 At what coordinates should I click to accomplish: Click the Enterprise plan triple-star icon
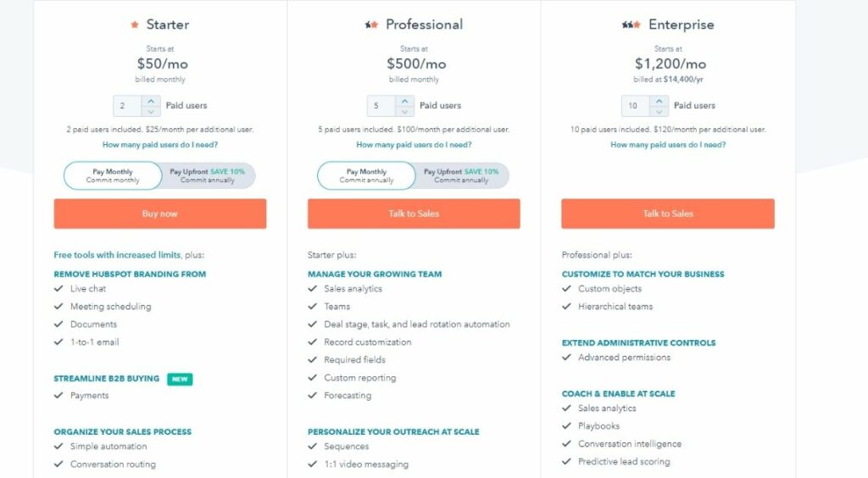[631, 25]
